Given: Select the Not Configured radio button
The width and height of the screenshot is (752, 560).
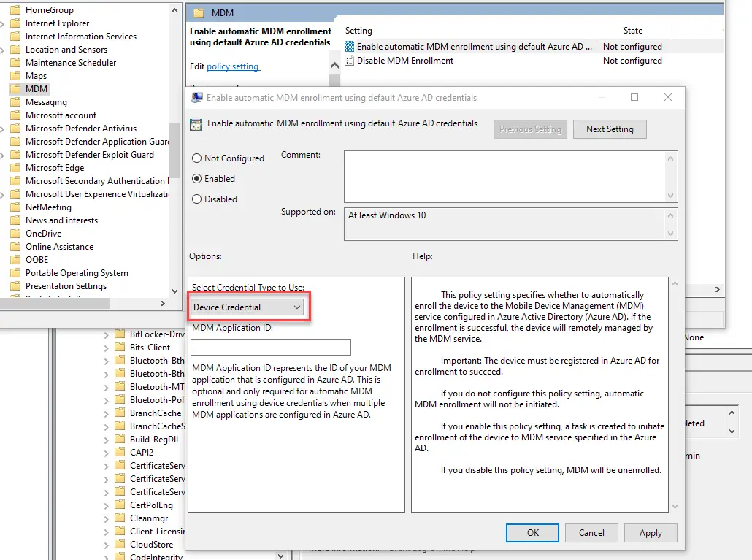Looking at the screenshot, I should coord(197,158).
